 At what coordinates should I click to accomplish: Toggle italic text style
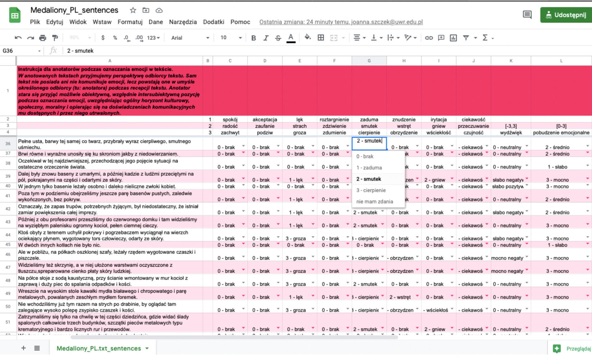[266, 38]
